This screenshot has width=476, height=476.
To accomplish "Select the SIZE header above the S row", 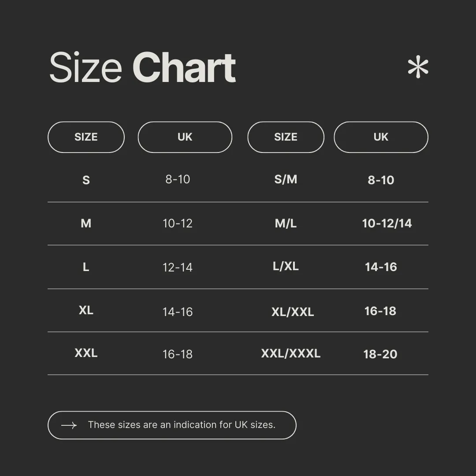I will (86, 137).
